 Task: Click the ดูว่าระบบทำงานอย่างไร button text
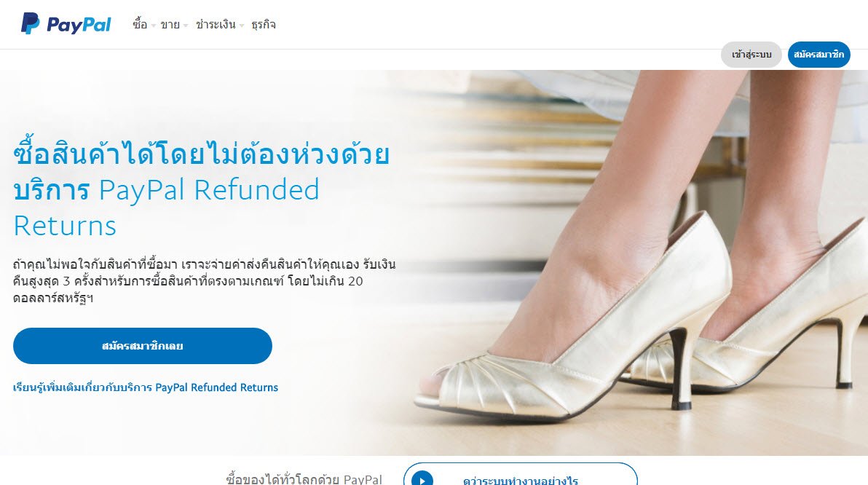tap(521, 480)
